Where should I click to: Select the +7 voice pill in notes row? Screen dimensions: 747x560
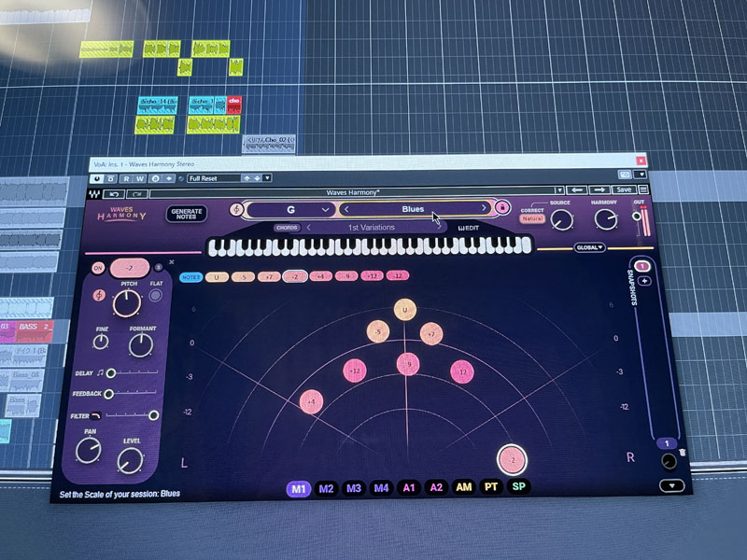tap(269, 276)
